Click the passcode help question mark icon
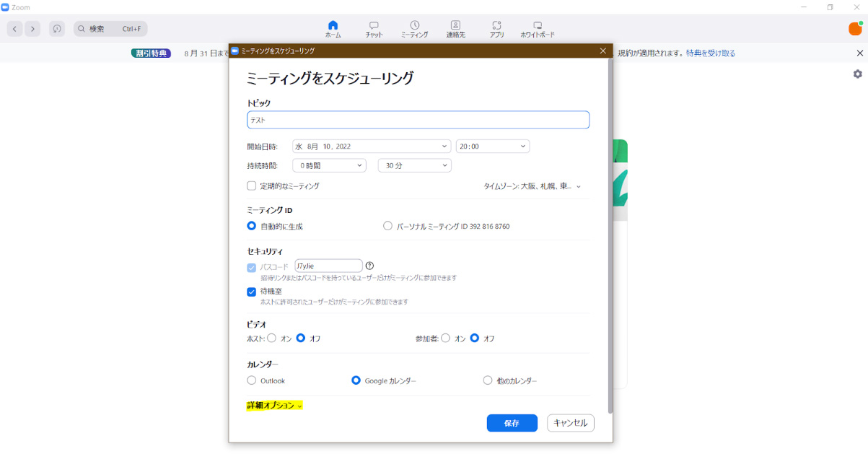 (x=370, y=266)
